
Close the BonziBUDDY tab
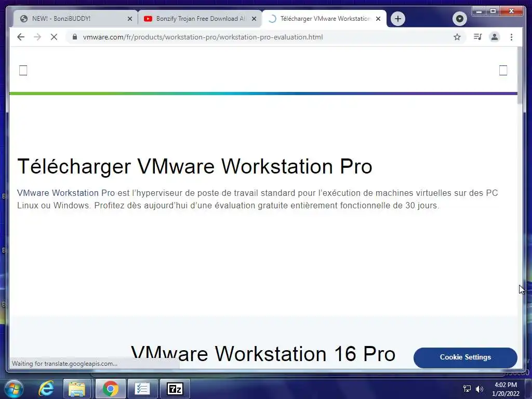[129, 19]
